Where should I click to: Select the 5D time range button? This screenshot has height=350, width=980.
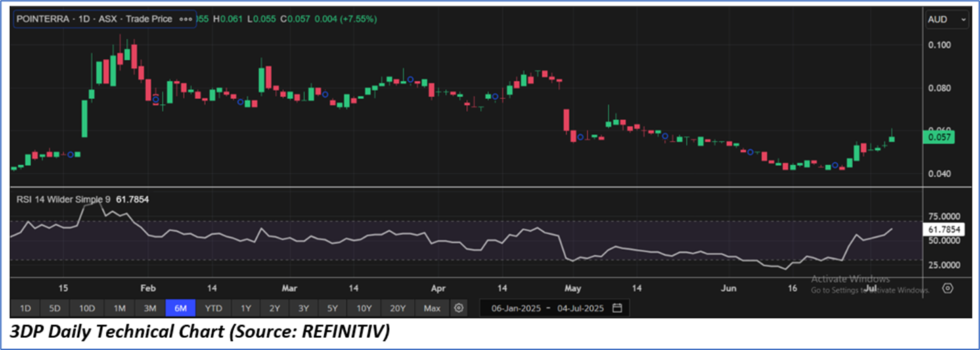(x=55, y=308)
